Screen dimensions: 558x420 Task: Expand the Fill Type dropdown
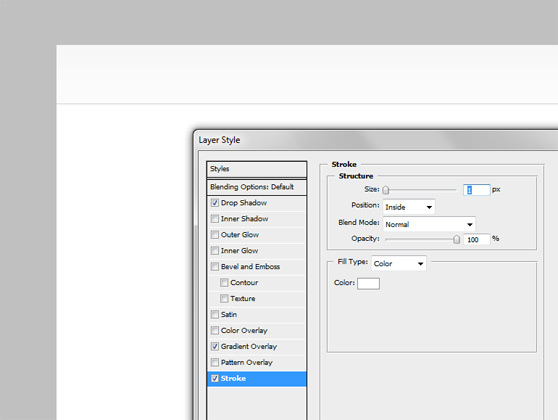[399, 263]
